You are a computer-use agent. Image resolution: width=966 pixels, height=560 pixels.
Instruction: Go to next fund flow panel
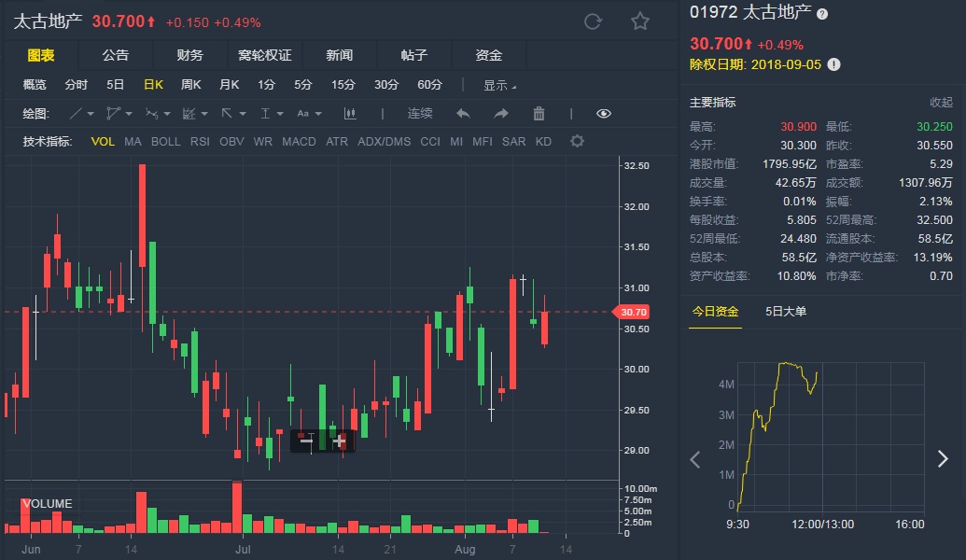point(943,458)
